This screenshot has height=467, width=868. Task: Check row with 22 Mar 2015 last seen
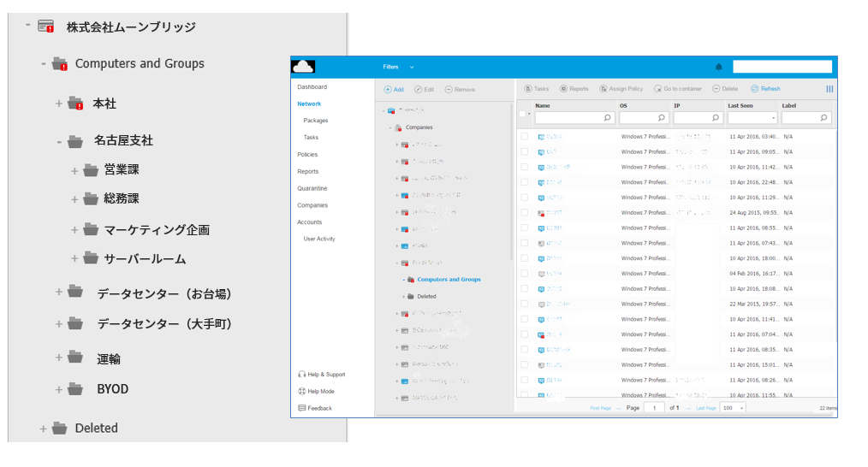524,304
